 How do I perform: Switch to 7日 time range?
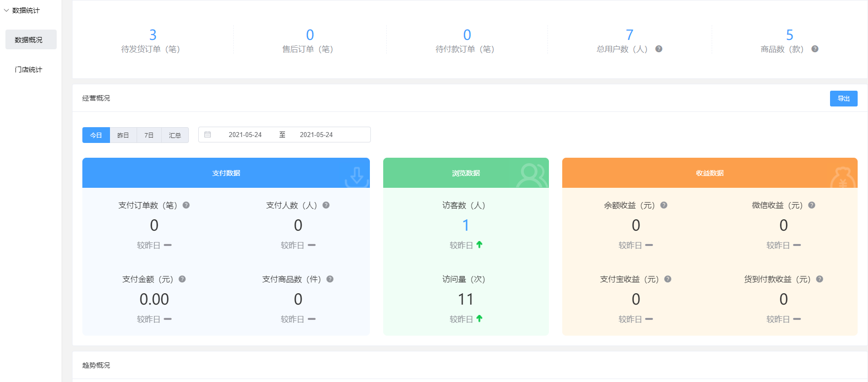pos(149,135)
